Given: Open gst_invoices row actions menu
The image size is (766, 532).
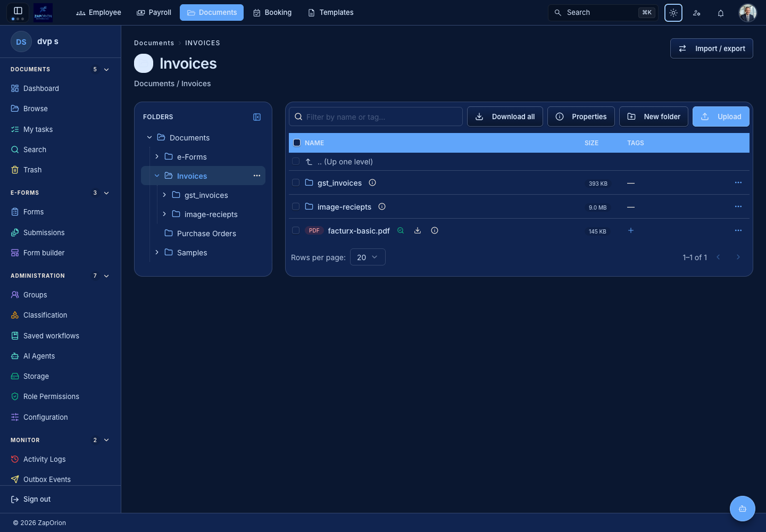Looking at the screenshot, I should click(738, 182).
